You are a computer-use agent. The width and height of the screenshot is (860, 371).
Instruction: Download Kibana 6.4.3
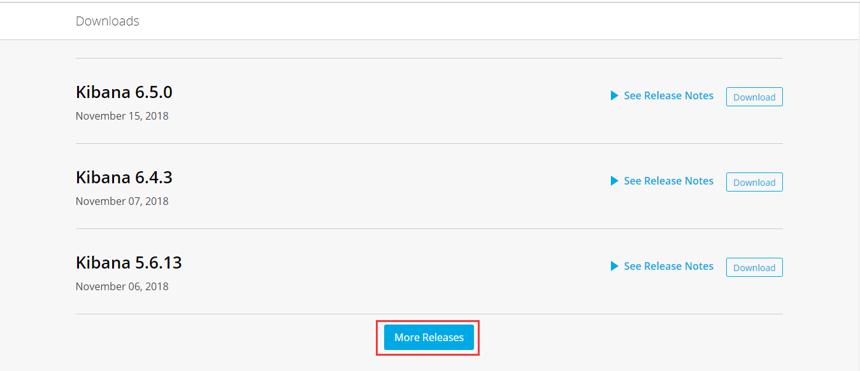click(754, 182)
